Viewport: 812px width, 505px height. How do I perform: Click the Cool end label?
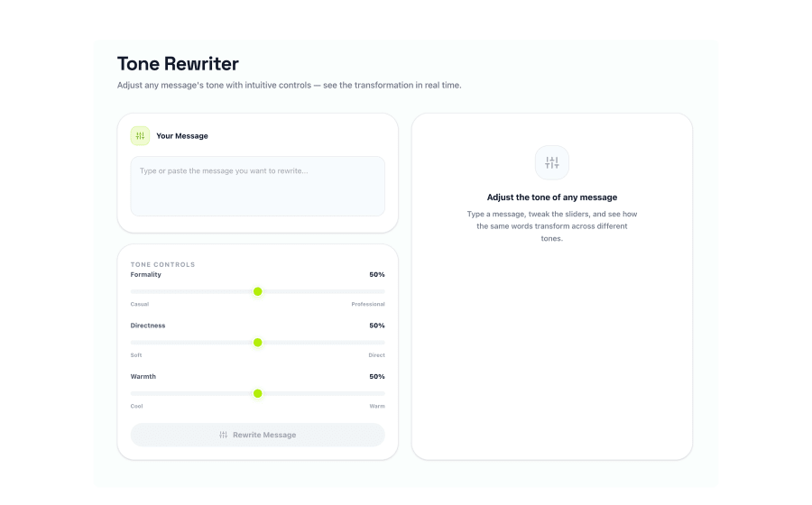136,406
